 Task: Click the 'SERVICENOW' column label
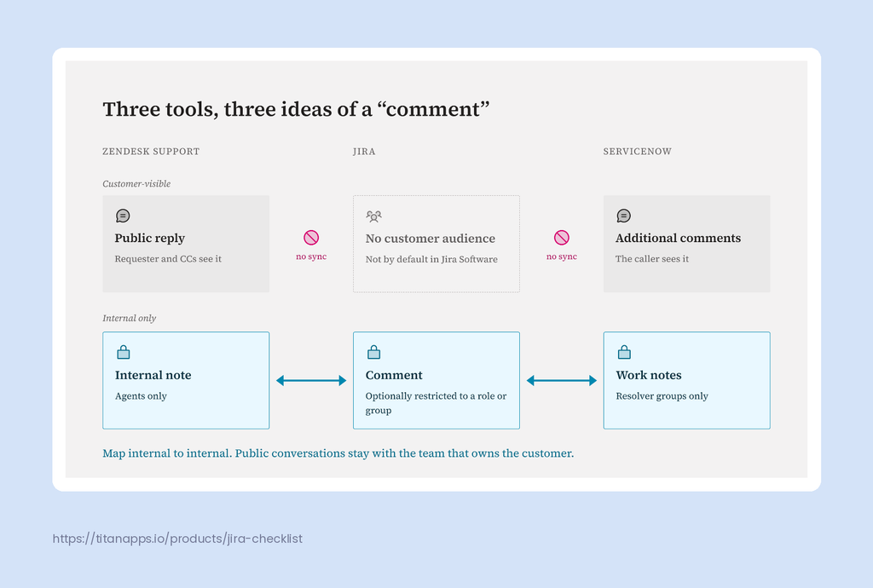pyautogui.click(x=637, y=152)
